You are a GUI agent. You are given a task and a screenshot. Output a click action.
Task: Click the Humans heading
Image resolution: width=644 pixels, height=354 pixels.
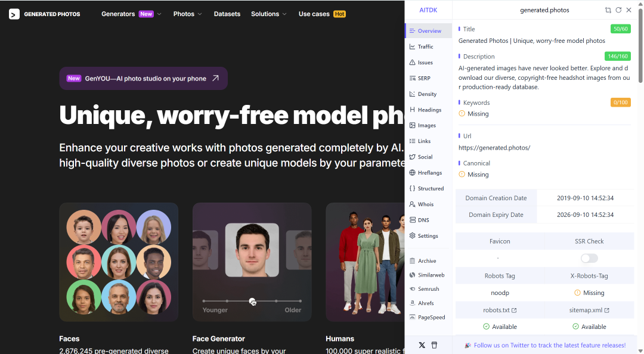[340, 339]
